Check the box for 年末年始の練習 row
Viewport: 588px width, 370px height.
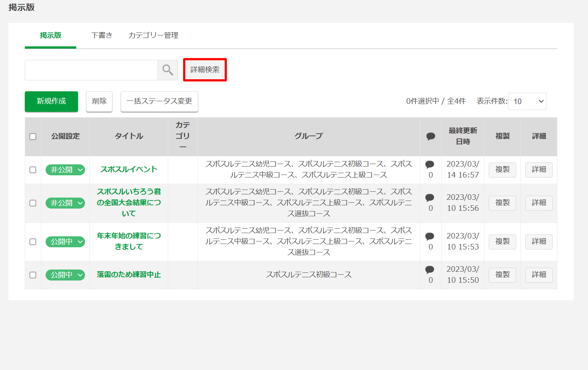pos(33,242)
